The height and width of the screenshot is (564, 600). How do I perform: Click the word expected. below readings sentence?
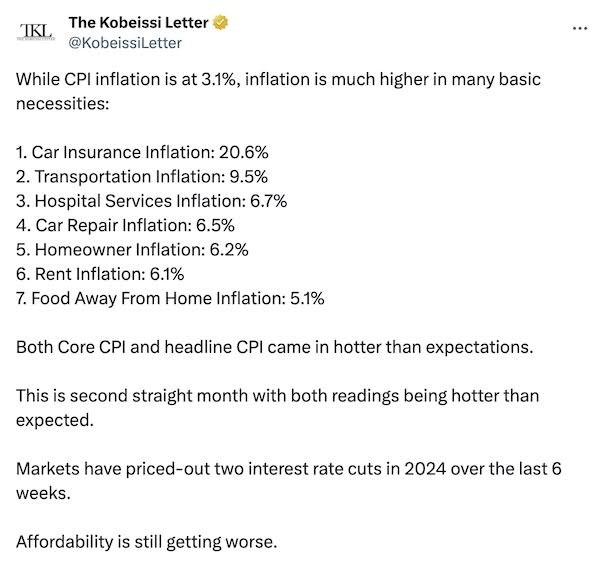click(x=55, y=421)
